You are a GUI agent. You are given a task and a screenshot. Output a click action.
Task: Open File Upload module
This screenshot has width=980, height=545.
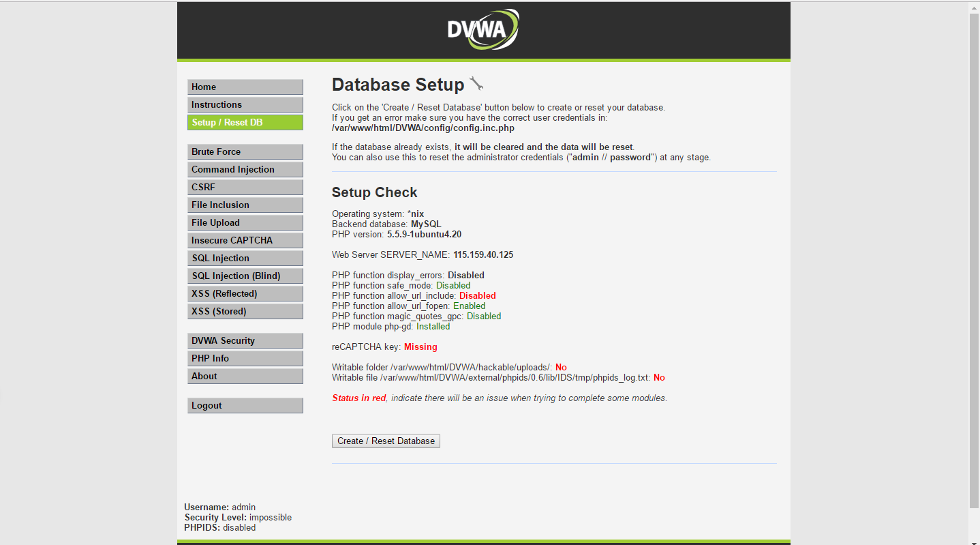245,222
